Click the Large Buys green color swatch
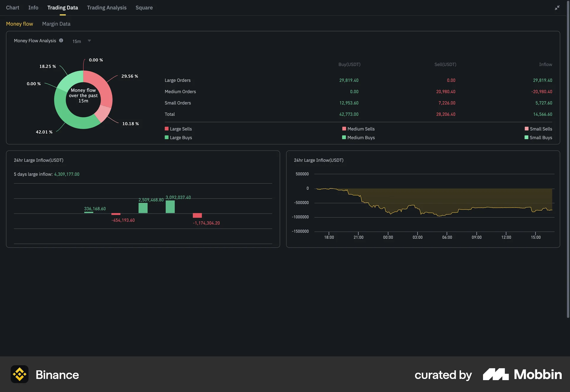The width and height of the screenshot is (570, 392). (x=167, y=137)
